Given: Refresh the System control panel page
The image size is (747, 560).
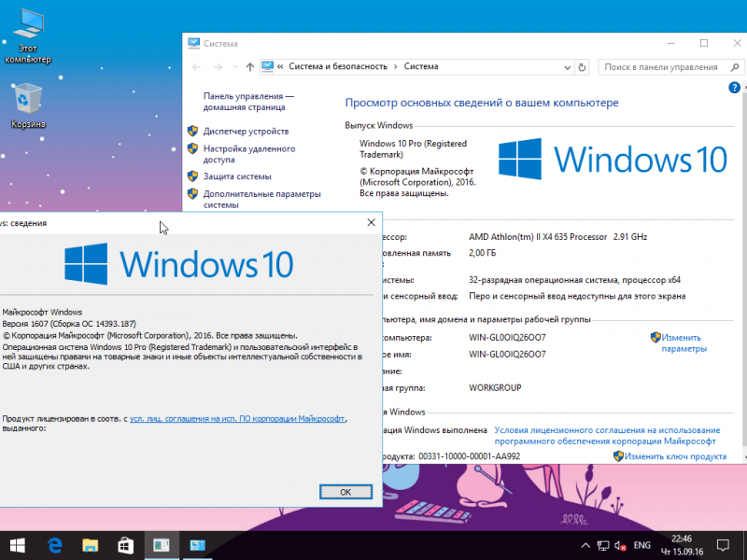Looking at the screenshot, I should [x=582, y=67].
